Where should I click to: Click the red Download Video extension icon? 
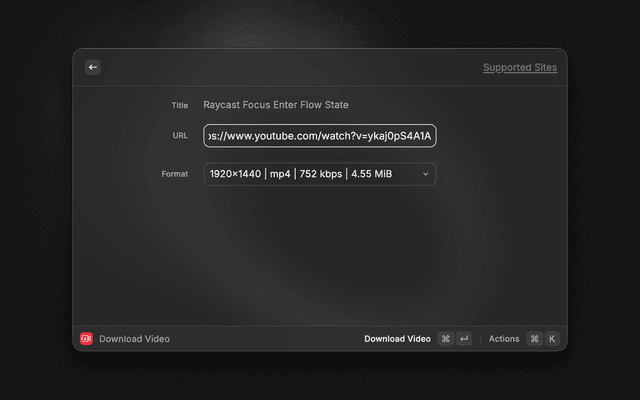point(86,339)
